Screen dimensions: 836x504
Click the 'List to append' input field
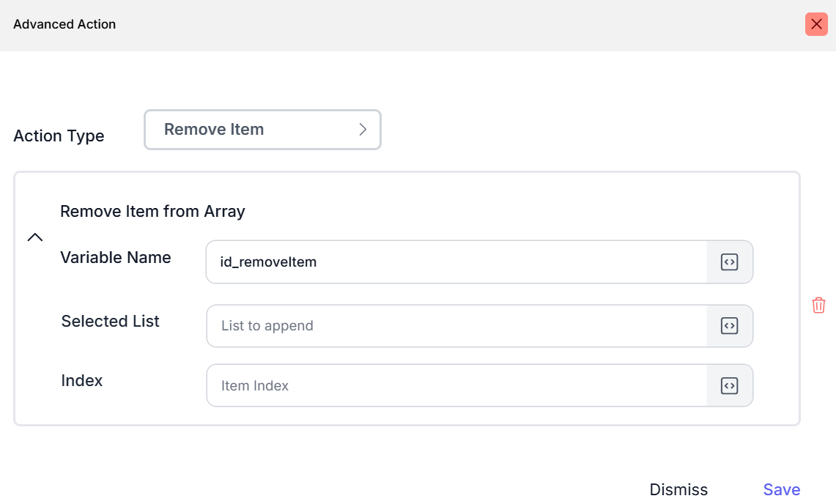tap(456, 326)
